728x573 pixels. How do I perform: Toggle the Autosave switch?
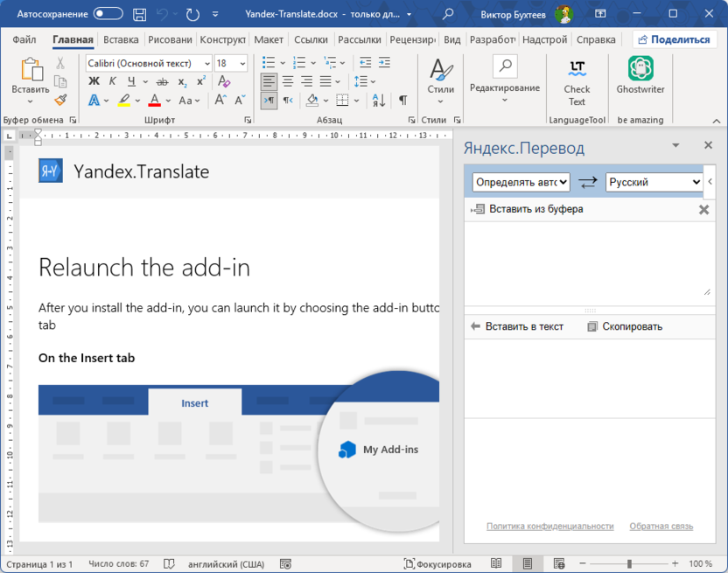click(x=108, y=14)
